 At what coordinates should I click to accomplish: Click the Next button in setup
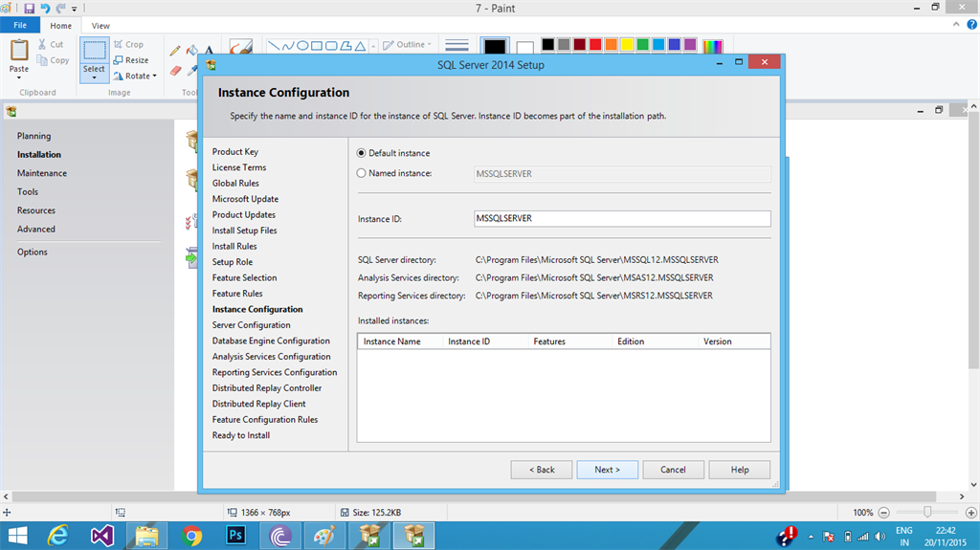coord(607,470)
